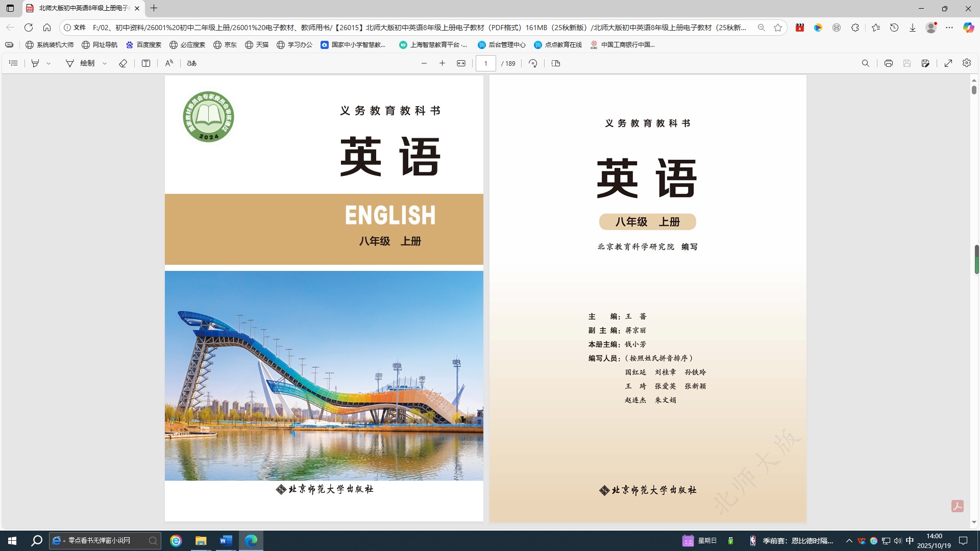Print the PDF document
The image size is (980, 551).
pyautogui.click(x=888, y=63)
